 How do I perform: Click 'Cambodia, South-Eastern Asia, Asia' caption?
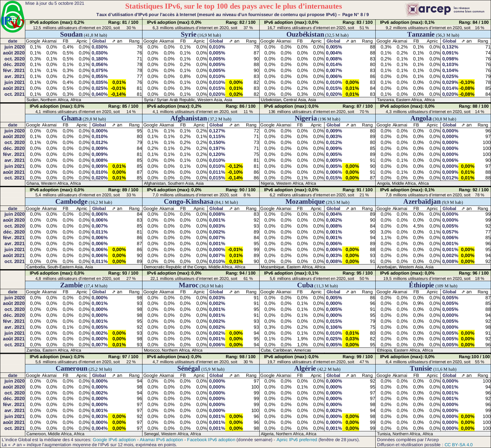click(x=60, y=267)
